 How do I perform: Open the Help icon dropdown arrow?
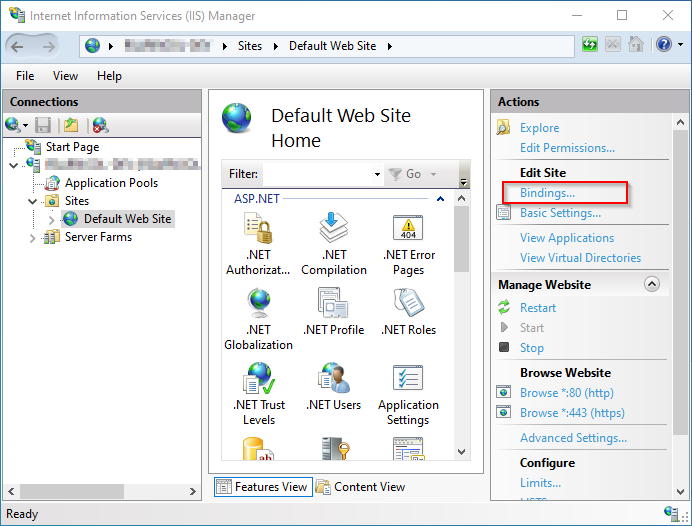680,45
